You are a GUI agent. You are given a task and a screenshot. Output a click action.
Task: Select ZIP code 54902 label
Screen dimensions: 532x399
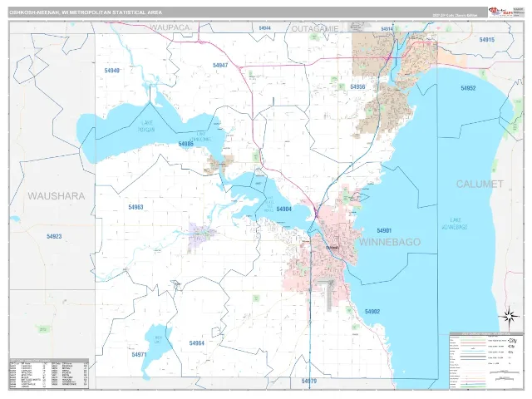pyautogui.click(x=372, y=312)
